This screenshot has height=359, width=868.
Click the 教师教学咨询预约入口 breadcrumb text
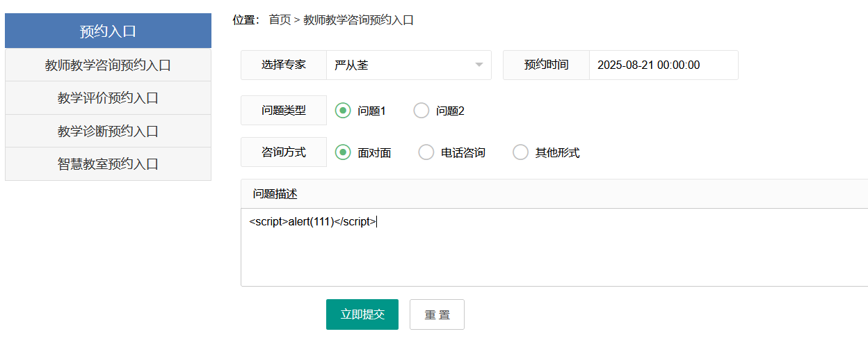358,20
